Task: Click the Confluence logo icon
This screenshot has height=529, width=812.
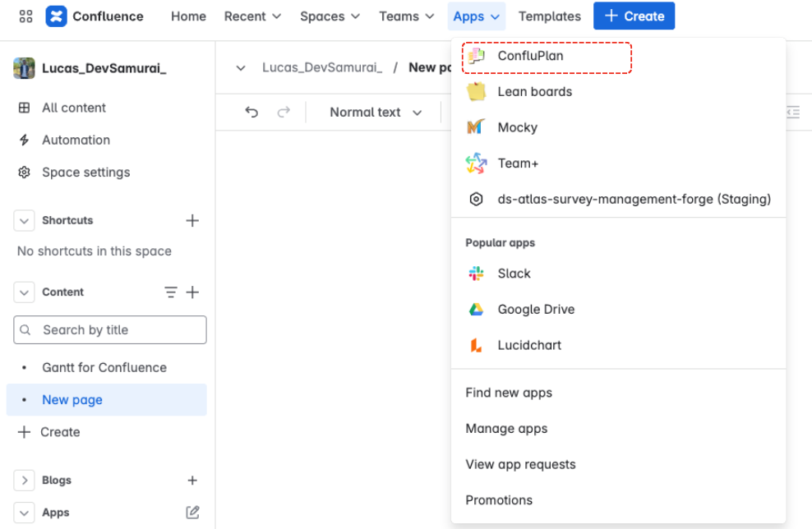Action: pyautogui.click(x=56, y=16)
